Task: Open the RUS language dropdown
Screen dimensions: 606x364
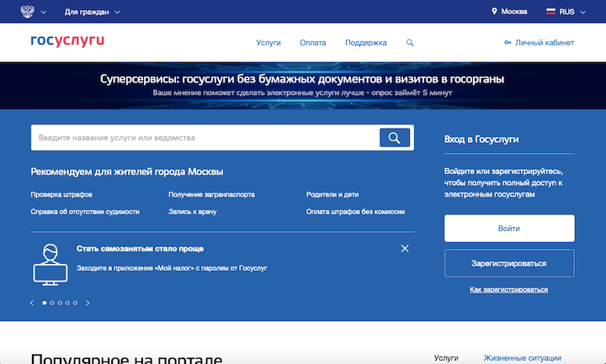Action: (x=571, y=12)
